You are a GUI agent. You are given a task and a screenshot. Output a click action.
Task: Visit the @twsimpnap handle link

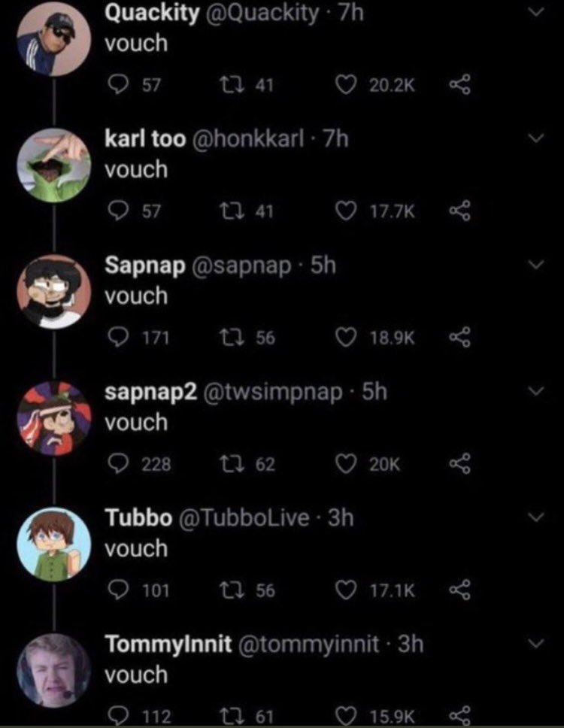273,392
